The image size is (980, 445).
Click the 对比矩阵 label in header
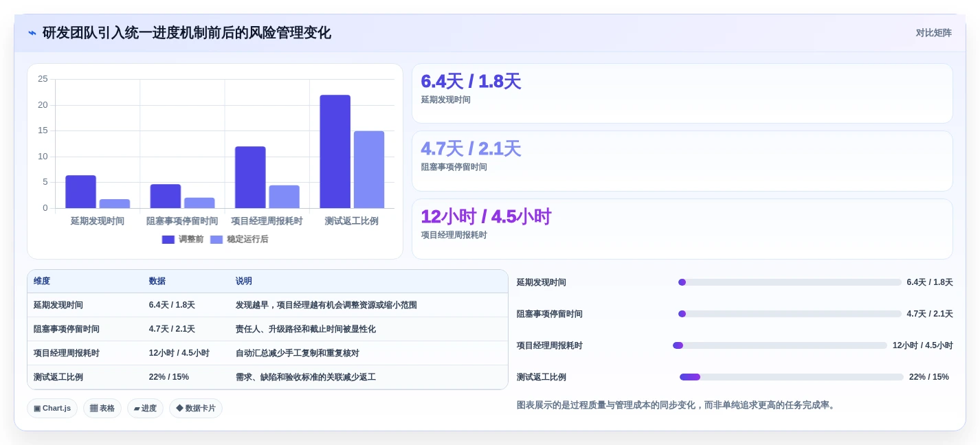tap(933, 33)
